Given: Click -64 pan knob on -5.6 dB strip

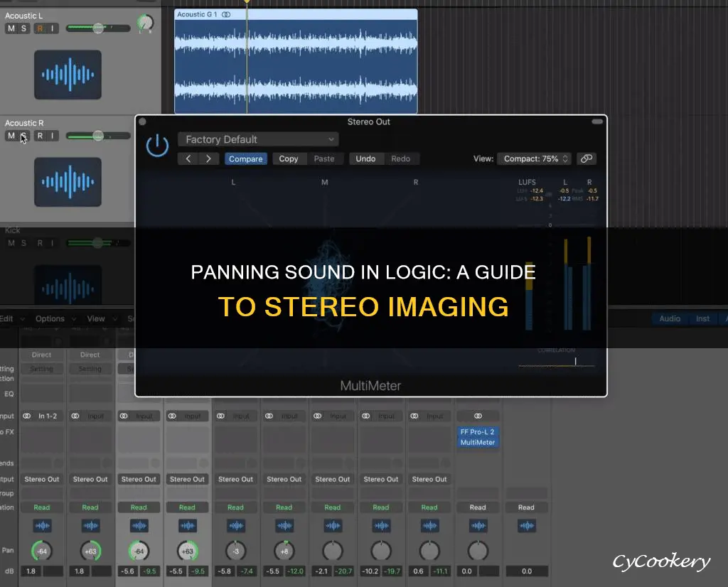Looking at the screenshot, I should point(139,551).
